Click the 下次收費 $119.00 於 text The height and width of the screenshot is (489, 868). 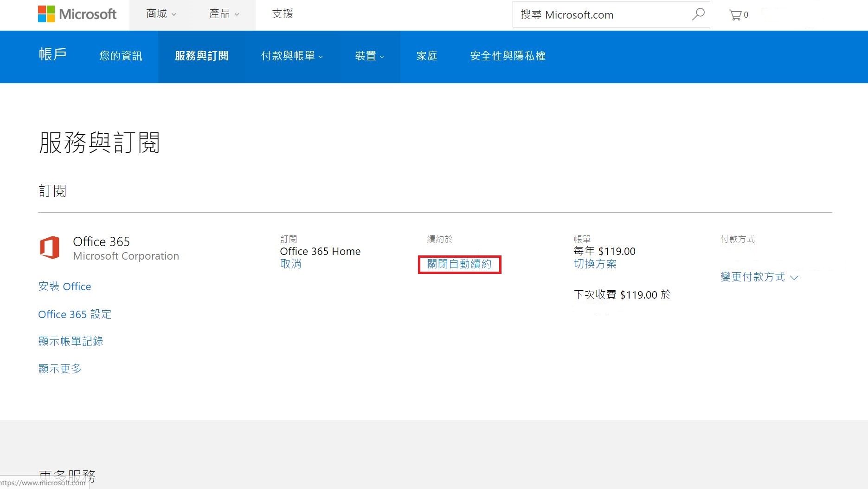coord(622,294)
